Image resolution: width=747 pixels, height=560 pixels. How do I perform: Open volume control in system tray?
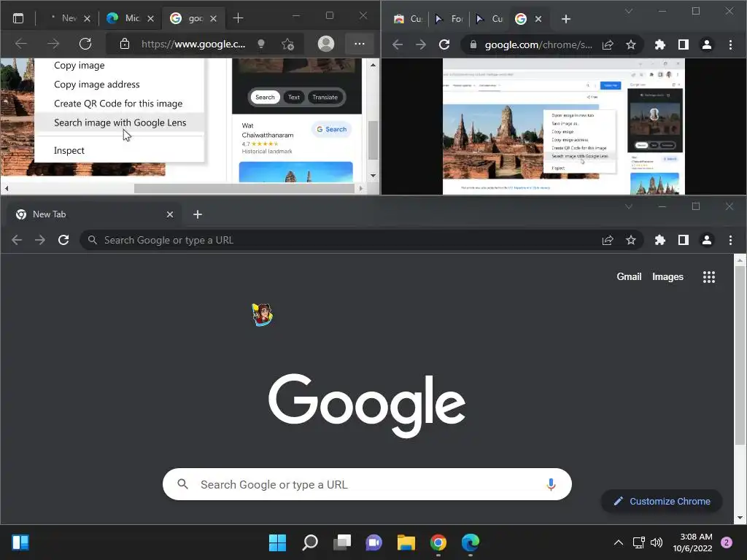pos(657,542)
